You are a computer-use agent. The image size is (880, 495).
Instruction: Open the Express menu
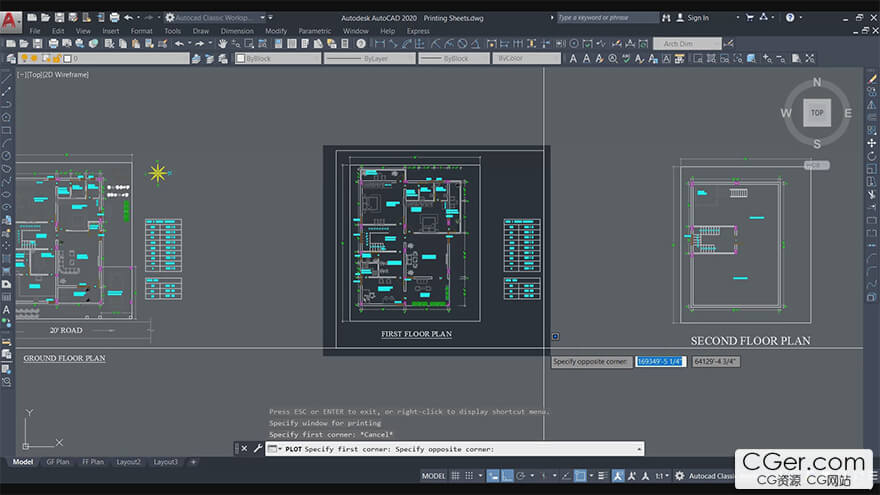pos(418,31)
